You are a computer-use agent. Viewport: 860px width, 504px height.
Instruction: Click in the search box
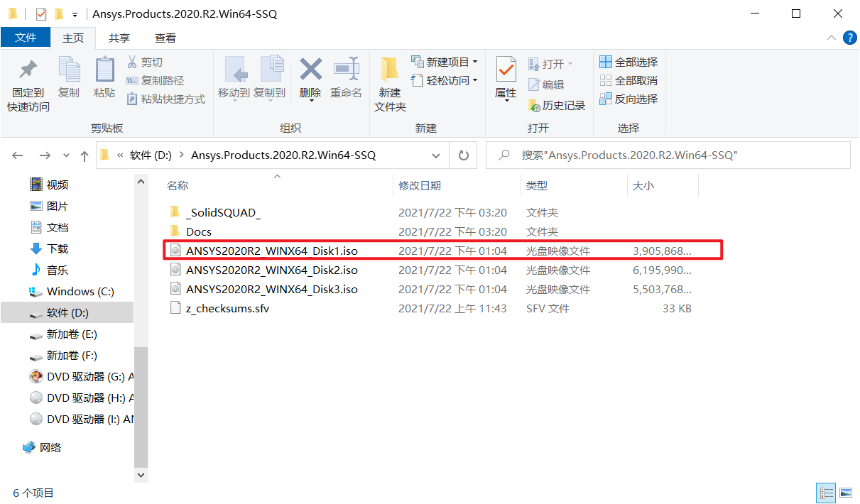click(668, 155)
